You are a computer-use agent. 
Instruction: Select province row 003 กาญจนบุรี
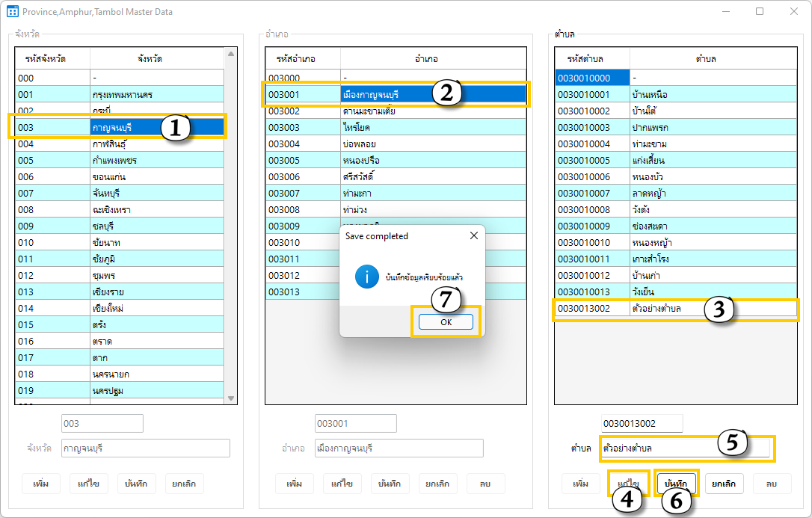[x=120, y=127]
